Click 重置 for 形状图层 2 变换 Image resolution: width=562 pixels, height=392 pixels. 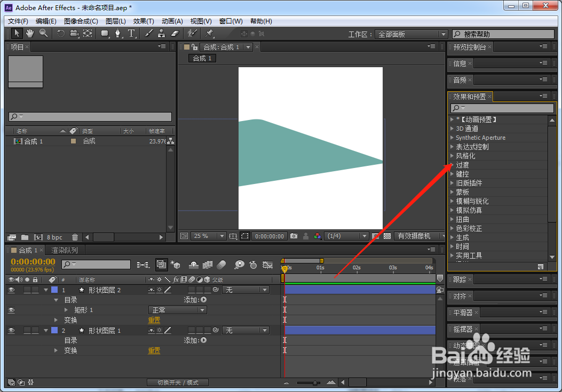click(x=154, y=320)
